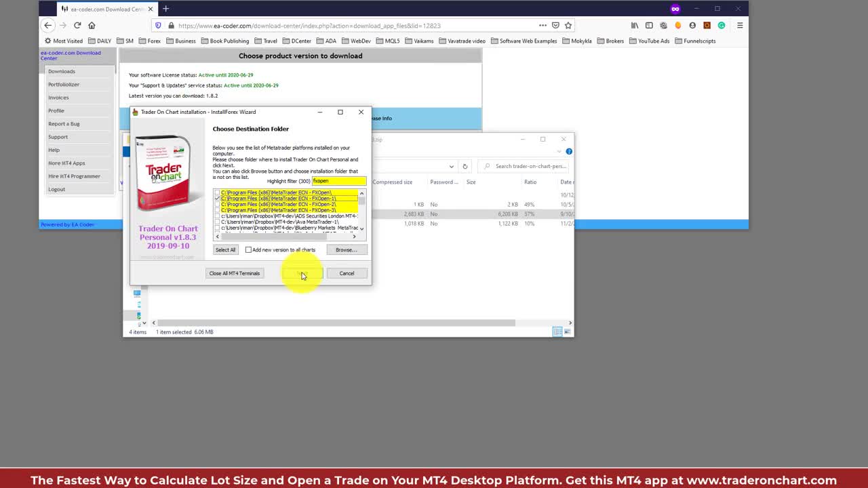Screen dimensions: 868x488
Task: Open the Most Visited bookmarks folder
Action: click(x=64, y=41)
